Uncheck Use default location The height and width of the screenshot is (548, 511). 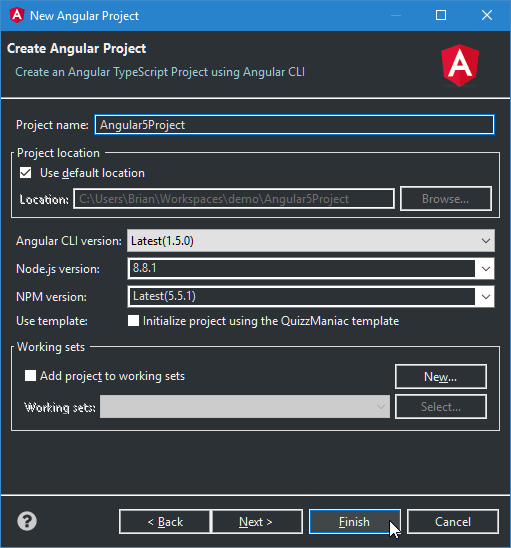click(x=26, y=173)
